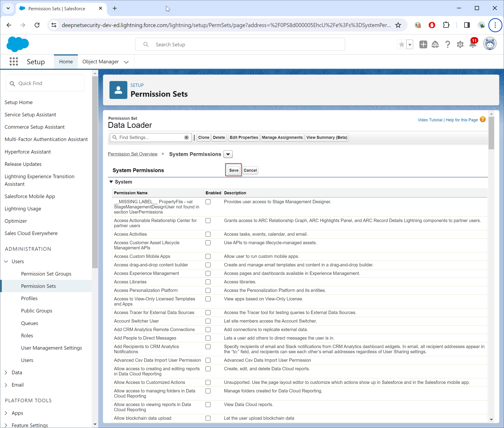
Task: Click the Help question mark icon
Action: (x=447, y=44)
